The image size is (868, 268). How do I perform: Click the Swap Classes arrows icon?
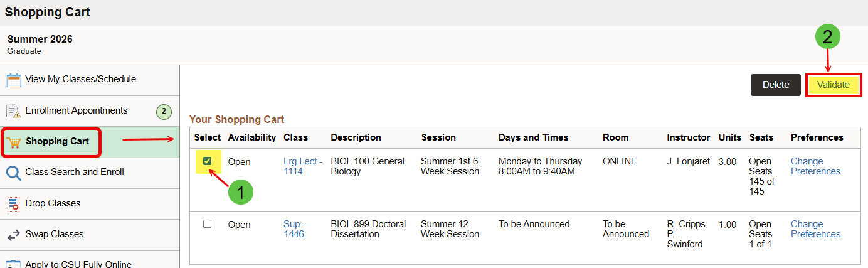click(x=14, y=235)
